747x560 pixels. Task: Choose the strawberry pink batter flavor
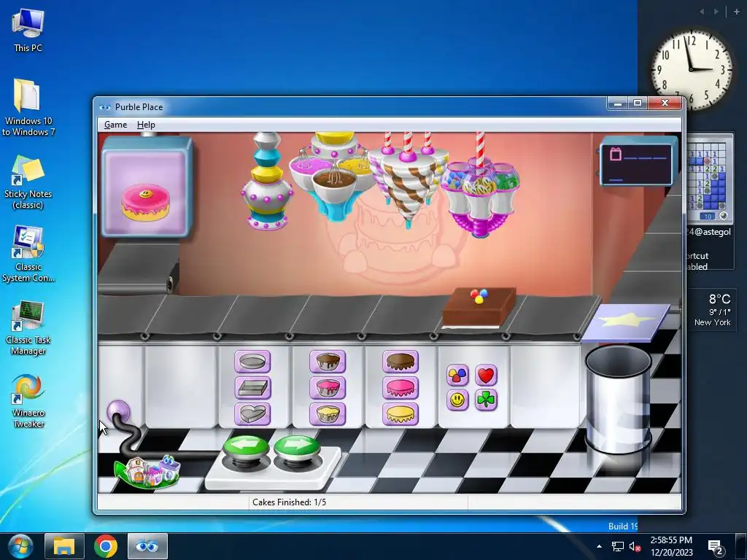coord(328,388)
